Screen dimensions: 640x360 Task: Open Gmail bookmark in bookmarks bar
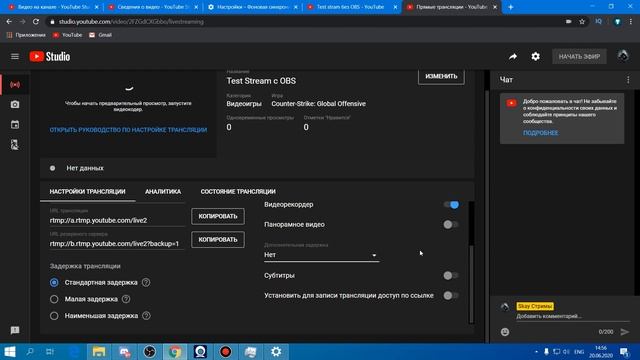coord(100,35)
